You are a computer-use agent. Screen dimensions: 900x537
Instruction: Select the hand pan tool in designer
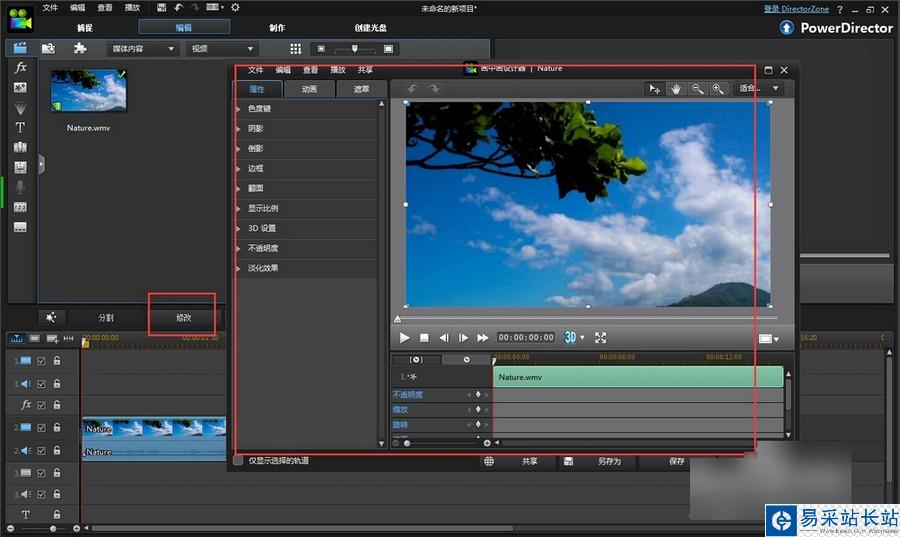(x=676, y=89)
